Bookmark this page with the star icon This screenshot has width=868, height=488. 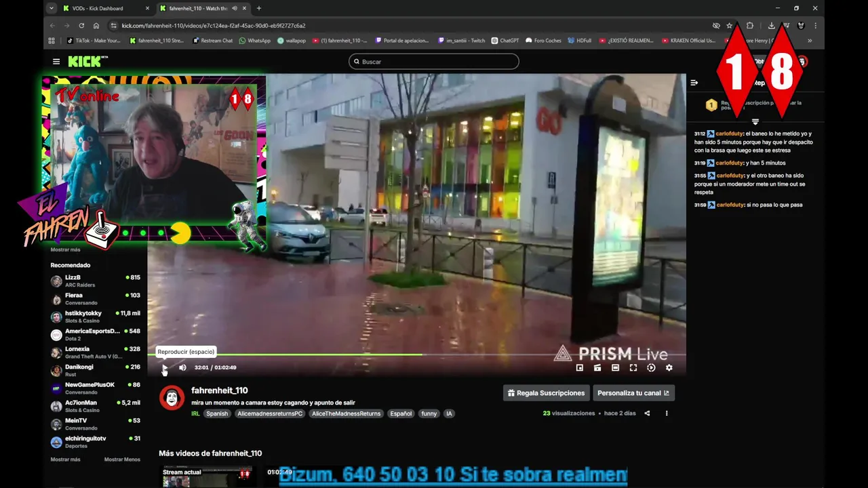[730, 26]
